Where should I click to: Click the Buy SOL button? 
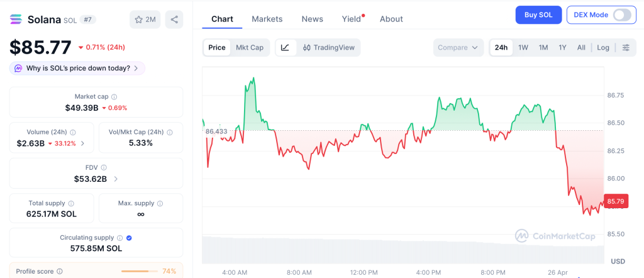(538, 15)
